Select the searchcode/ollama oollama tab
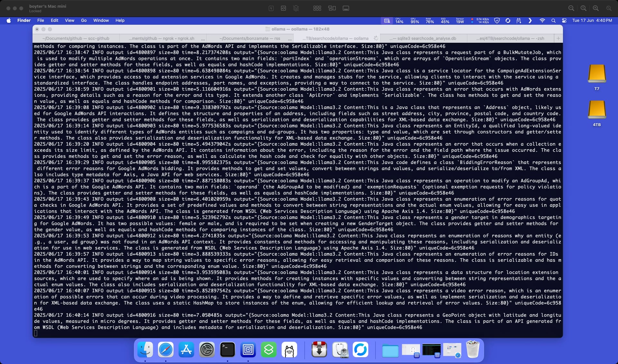Viewport: 618px width, 364px height. click(337, 38)
